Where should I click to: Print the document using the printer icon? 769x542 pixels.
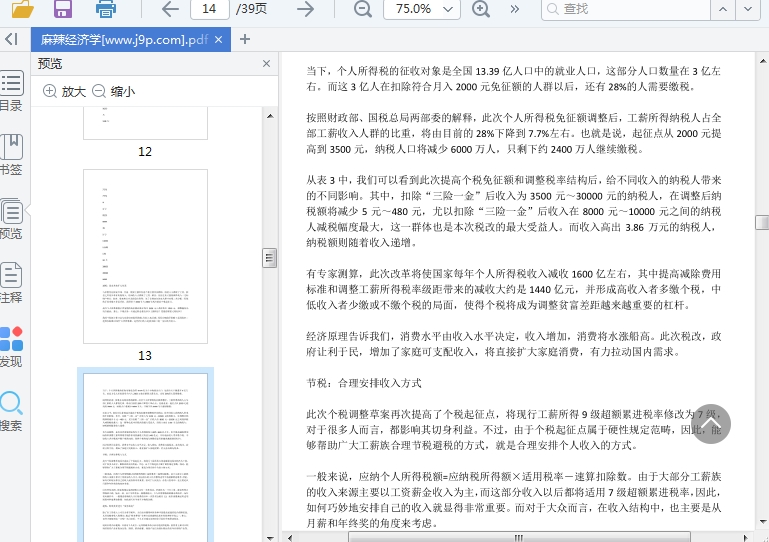105,9
